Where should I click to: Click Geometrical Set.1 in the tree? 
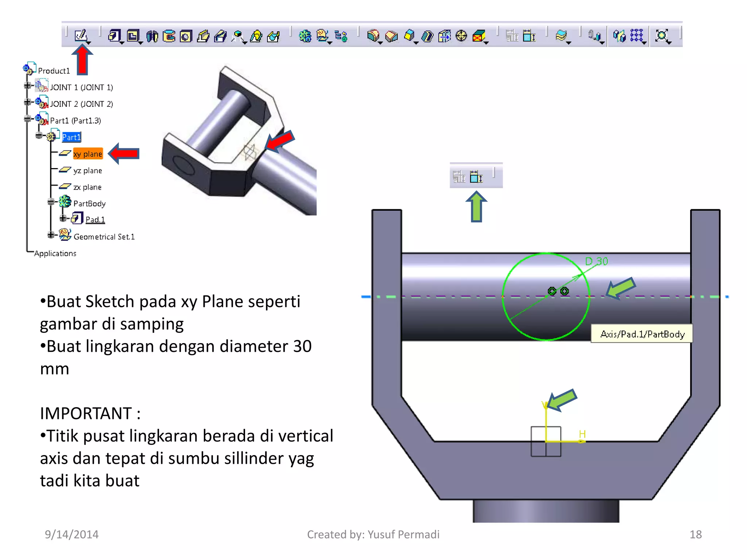coord(104,237)
